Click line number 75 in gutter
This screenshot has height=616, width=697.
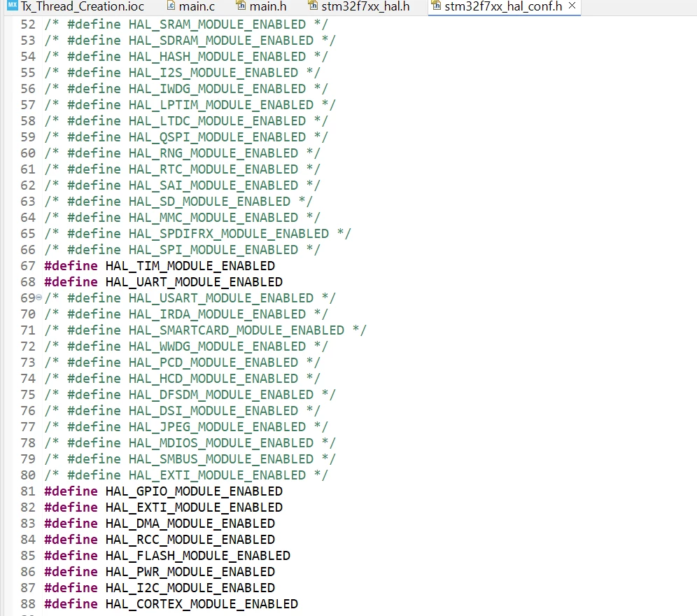tap(27, 395)
